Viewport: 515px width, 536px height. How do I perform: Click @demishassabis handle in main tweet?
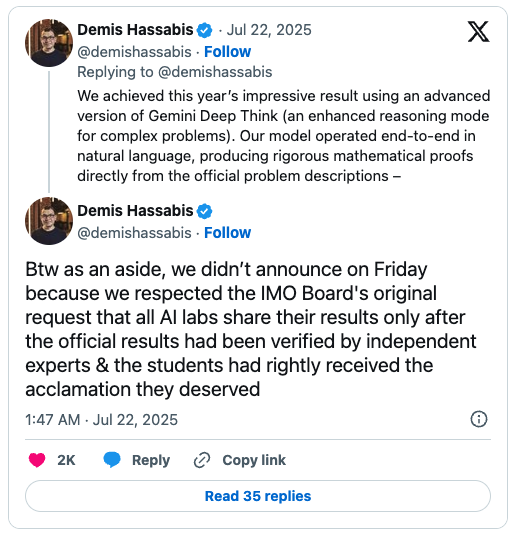pyautogui.click(x=134, y=233)
